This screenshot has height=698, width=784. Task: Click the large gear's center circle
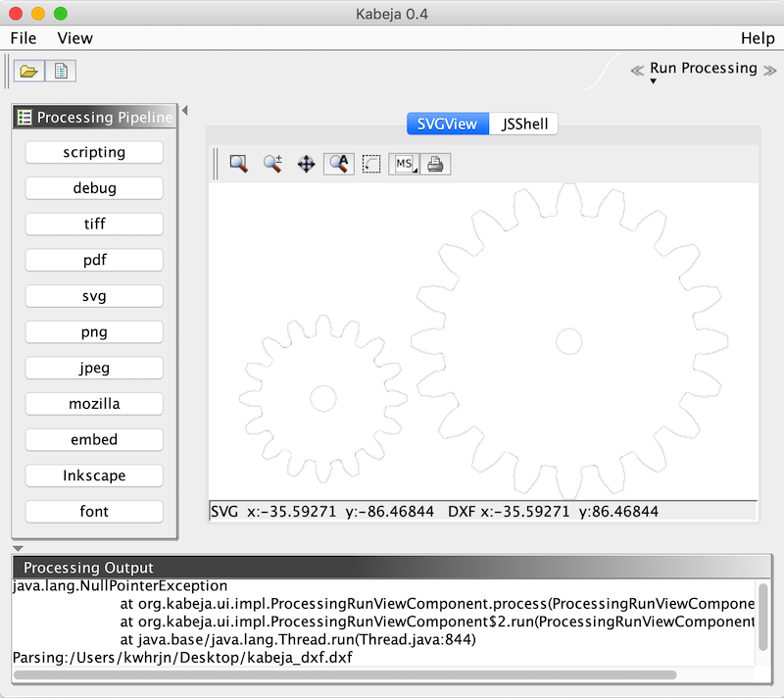click(569, 341)
